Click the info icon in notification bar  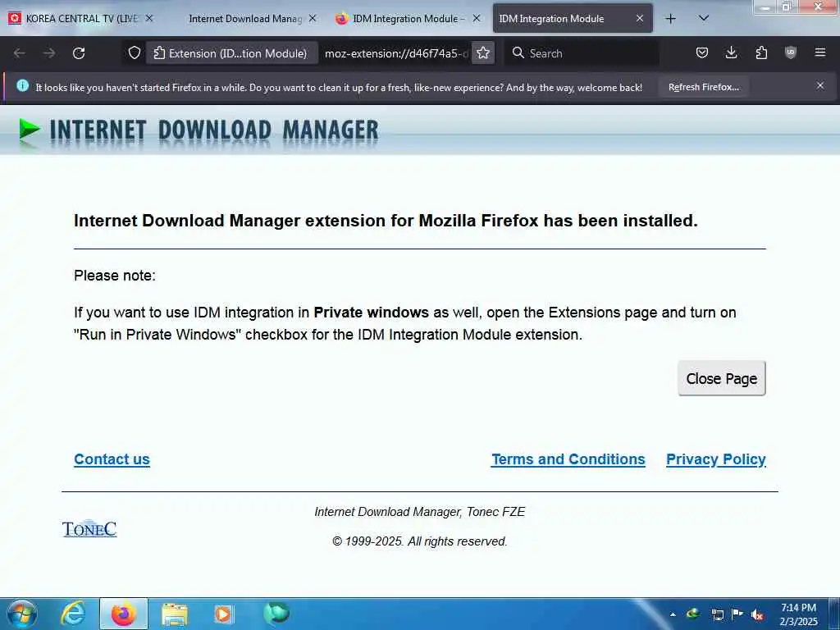tap(22, 85)
